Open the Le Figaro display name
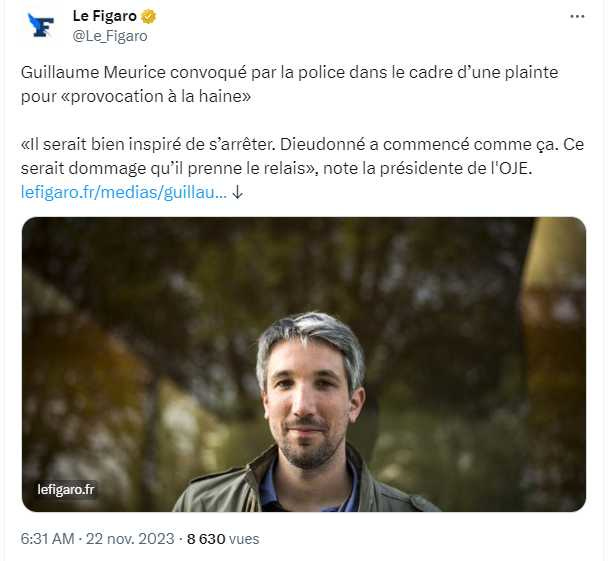The image size is (612, 561). pyautogui.click(x=105, y=16)
